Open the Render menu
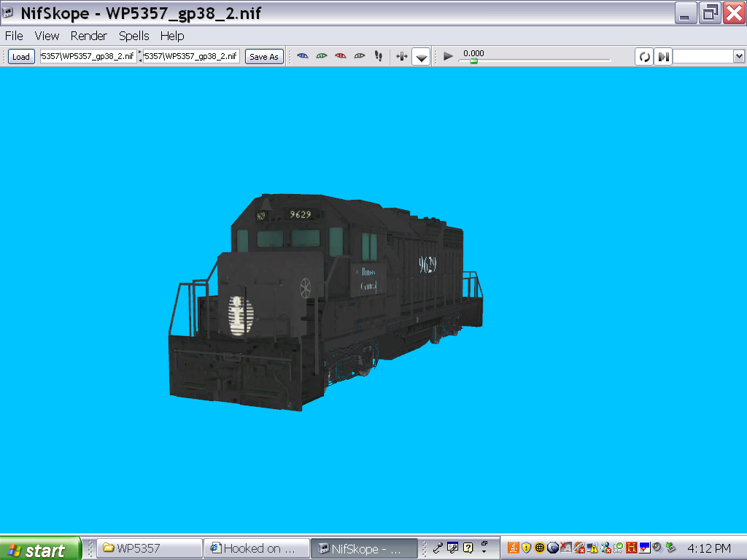The width and height of the screenshot is (747, 560). coord(88,36)
